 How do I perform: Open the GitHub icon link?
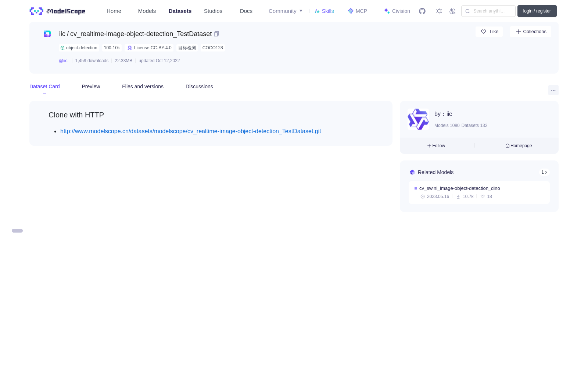[x=422, y=11]
